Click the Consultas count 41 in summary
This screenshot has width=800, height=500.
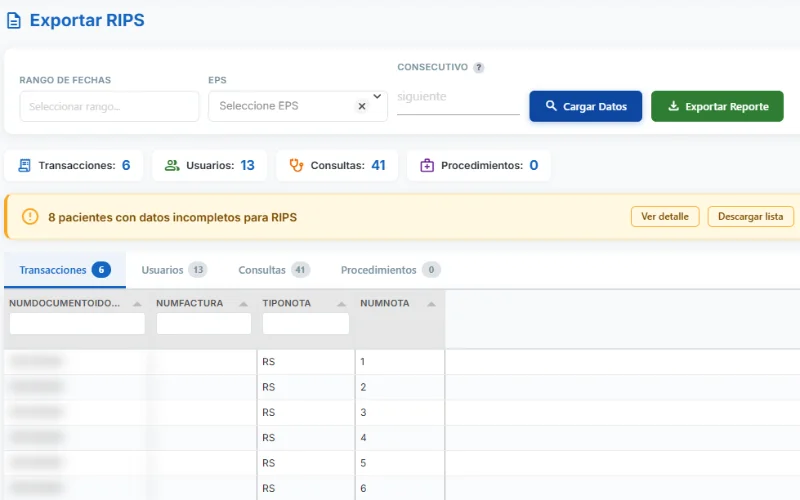tap(378, 165)
